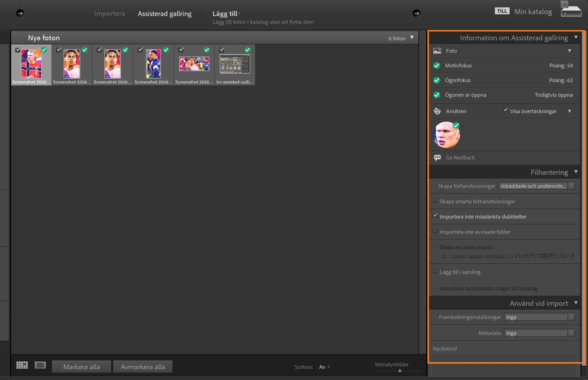This screenshot has width=588, height=380.
Task: Click the destination arrow icon next to Lägg till
Action: [416, 13]
